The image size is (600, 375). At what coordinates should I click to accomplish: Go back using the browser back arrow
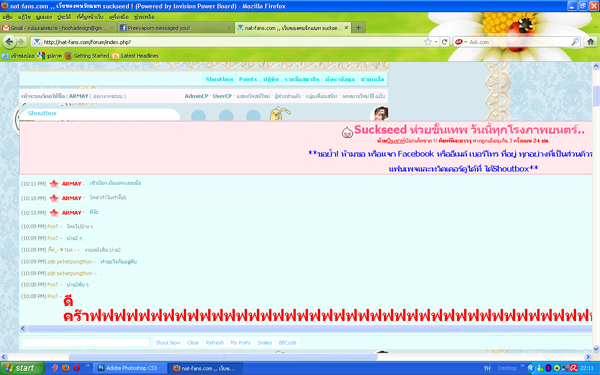pyautogui.click(x=9, y=42)
